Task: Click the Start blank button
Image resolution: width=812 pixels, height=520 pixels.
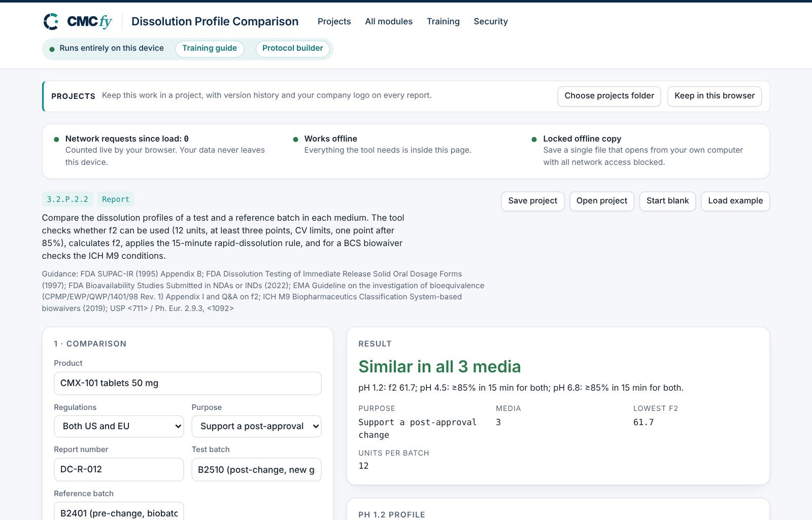Action: [x=667, y=201]
